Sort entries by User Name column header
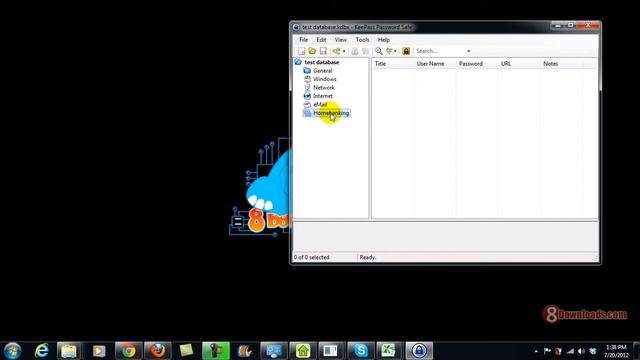 tap(435, 64)
